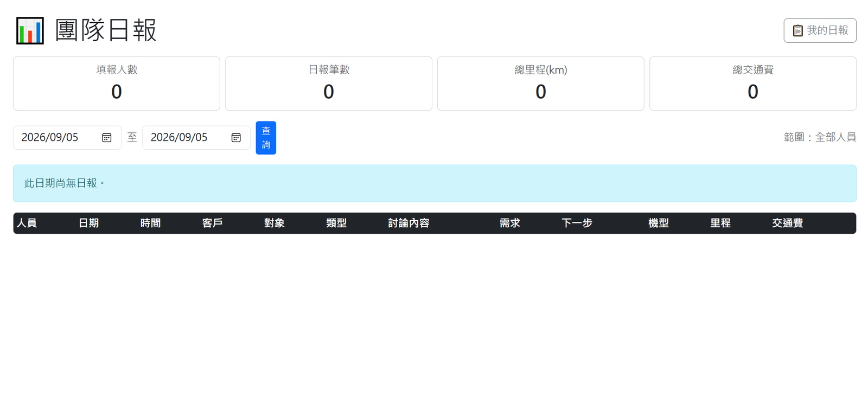Click the 討論內容 column header

coord(409,223)
